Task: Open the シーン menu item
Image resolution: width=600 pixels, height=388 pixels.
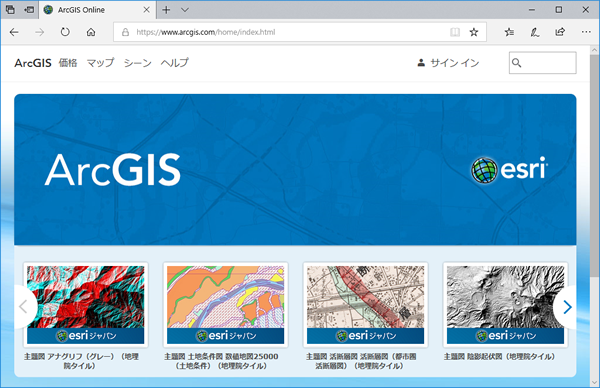Action: 138,63
